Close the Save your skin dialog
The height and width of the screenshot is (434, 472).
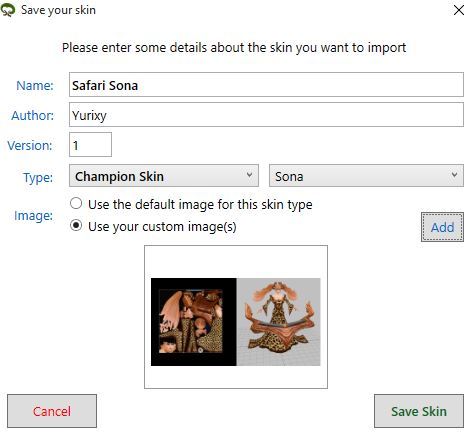[459, 10]
